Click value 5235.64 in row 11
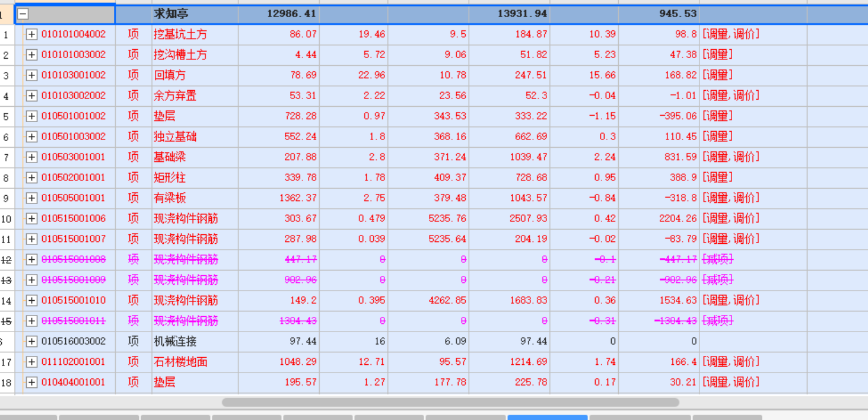The width and height of the screenshot is (868, 420). [447, 239]
